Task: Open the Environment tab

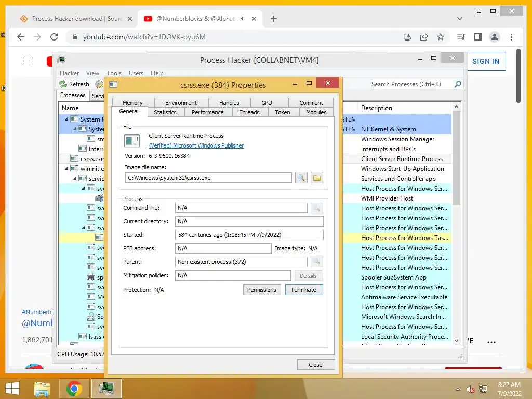Action: click(x=181, y=102)
